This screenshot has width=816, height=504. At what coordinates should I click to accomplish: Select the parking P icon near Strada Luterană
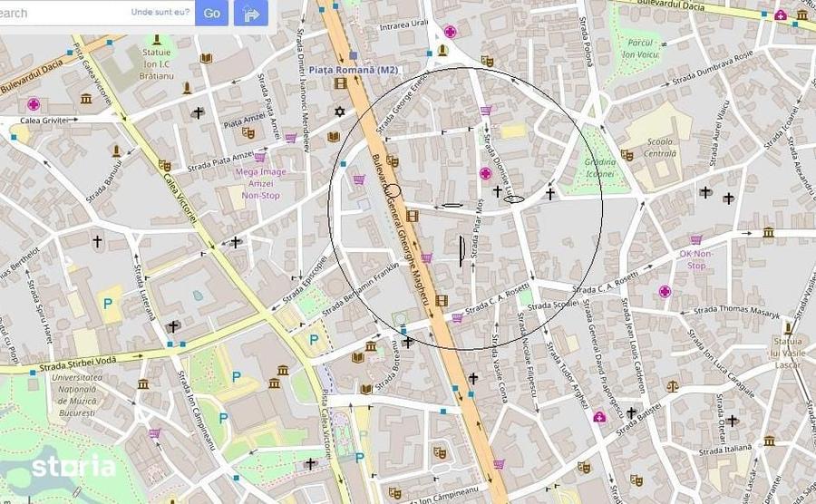108,304
